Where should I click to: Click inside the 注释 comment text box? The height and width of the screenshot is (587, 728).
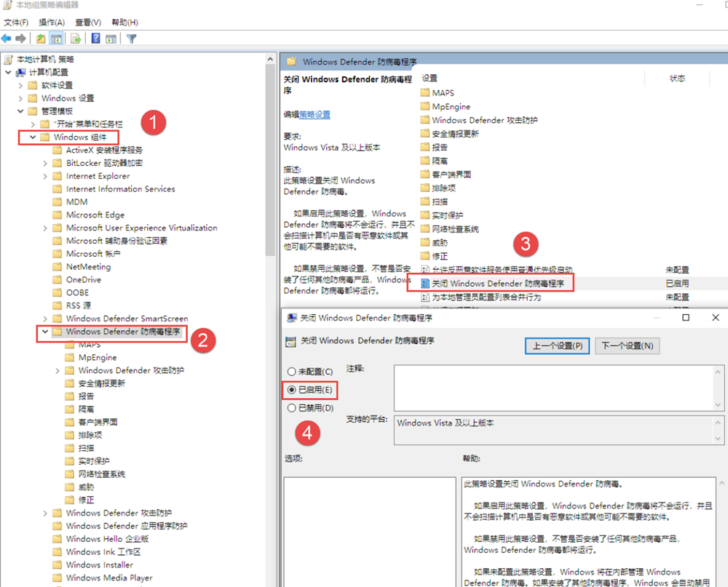tap(553, 388)
